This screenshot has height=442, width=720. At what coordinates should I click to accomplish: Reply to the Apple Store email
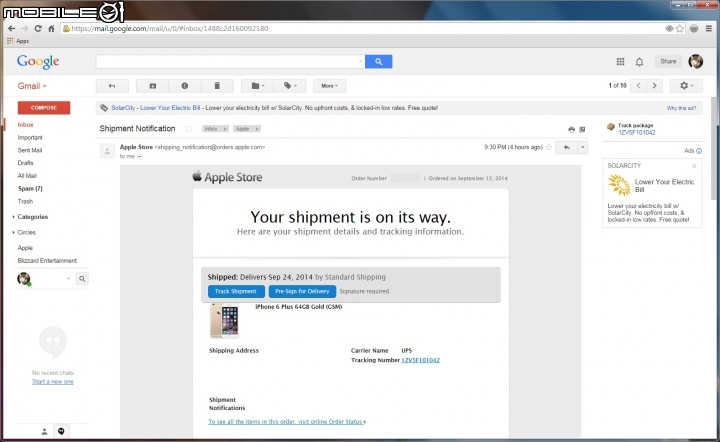coord(567,147)
